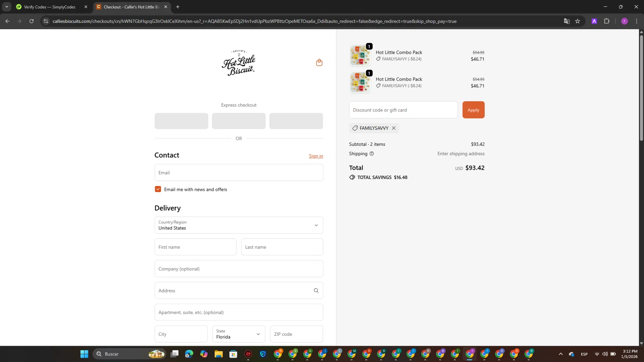Open the blue shield app on taskbar
The width and height of the screenshot is (644, 362).
(x=263, y=354)
